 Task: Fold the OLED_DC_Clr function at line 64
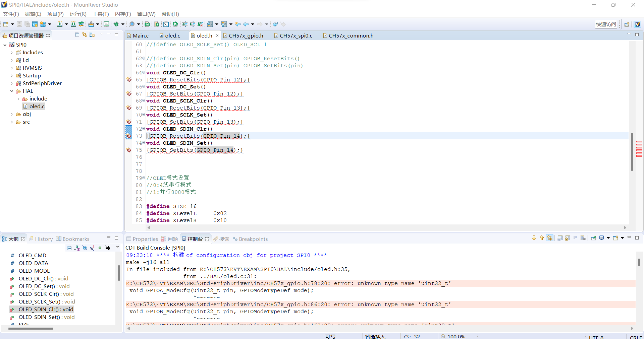[x=144, y=73]
